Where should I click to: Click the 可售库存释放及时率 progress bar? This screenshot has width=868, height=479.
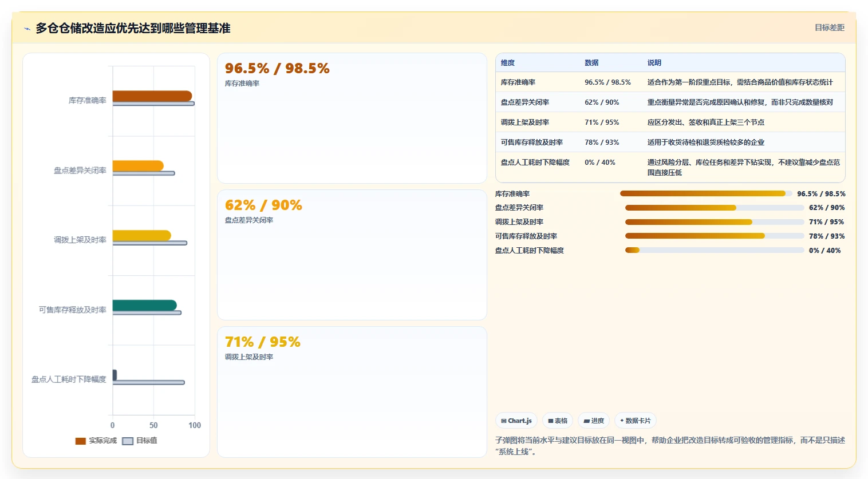coord(715,236)
